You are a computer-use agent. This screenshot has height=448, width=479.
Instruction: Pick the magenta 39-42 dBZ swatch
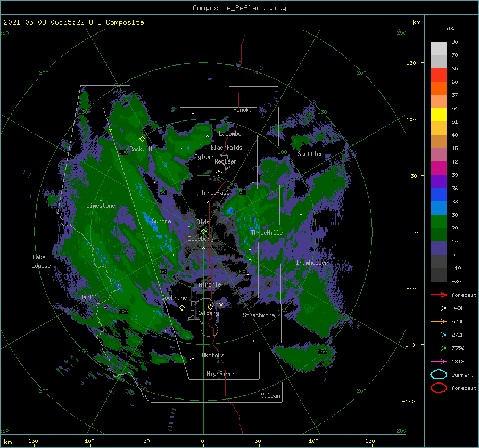439,168
